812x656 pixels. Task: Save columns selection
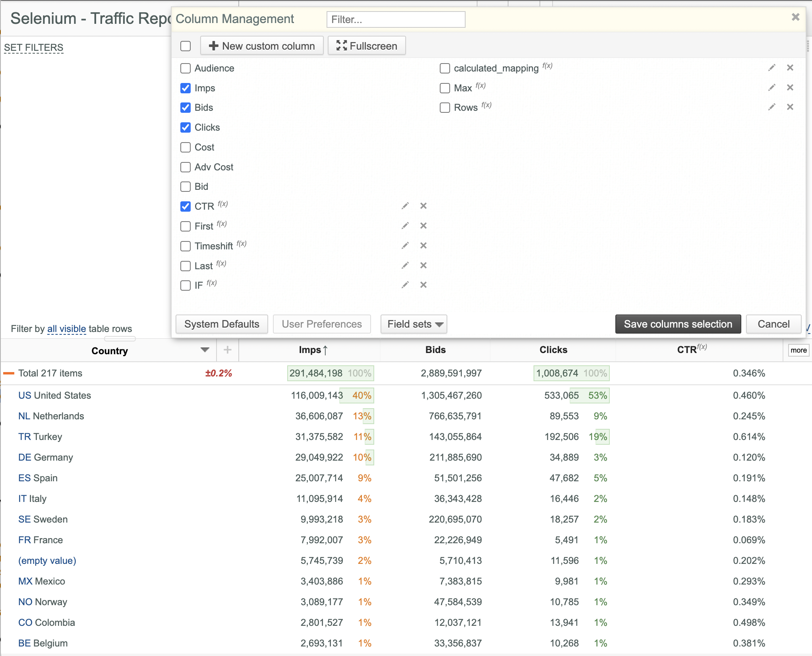pyautogui.click(x=678, y=324)
